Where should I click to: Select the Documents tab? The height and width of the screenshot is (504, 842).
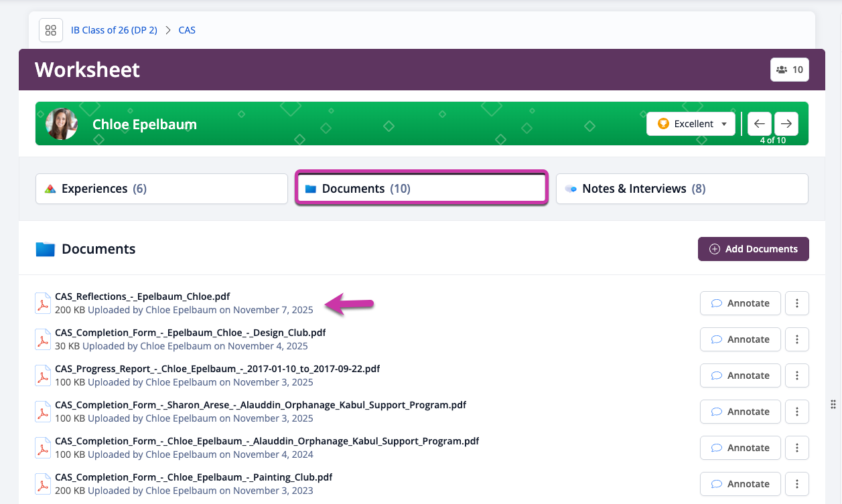(421, 189)
